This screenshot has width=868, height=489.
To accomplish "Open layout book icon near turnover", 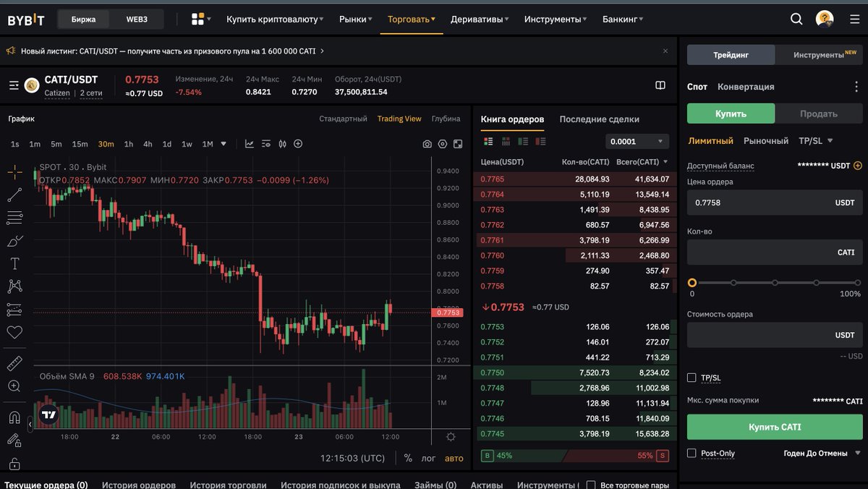I will 660,85.
